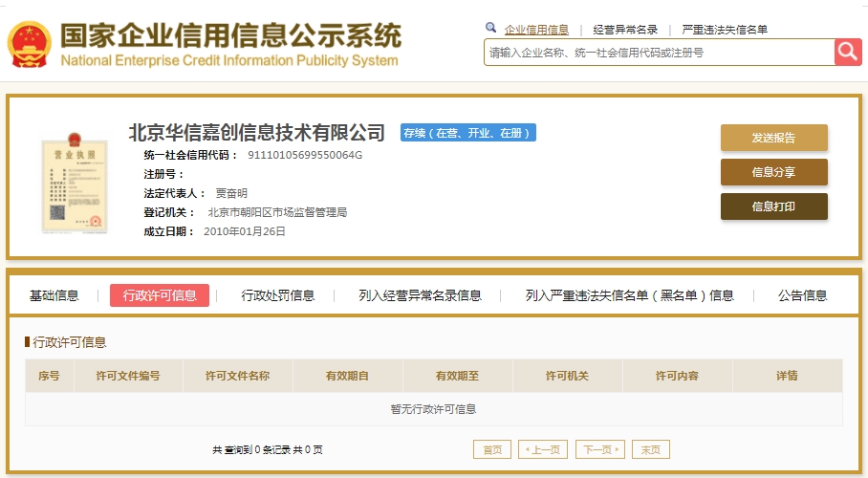Click the 信息分享 button
The height and width of the screenshot is (478, 868).
click(774, 172)
